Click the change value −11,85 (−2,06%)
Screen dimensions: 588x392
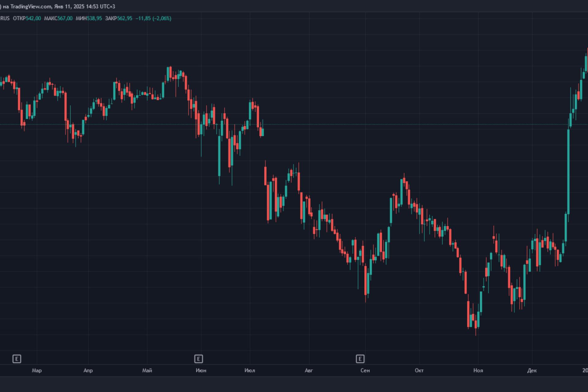[153, 18]
